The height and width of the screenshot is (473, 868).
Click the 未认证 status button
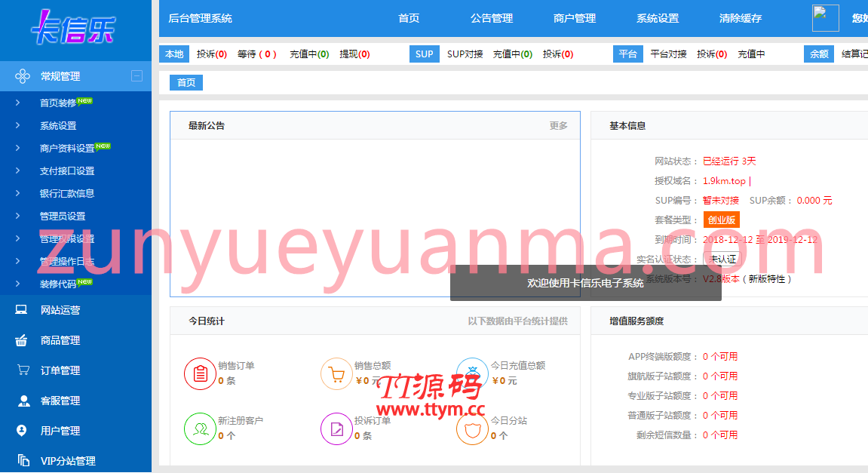pyautogui.click(x=722, y=260)
